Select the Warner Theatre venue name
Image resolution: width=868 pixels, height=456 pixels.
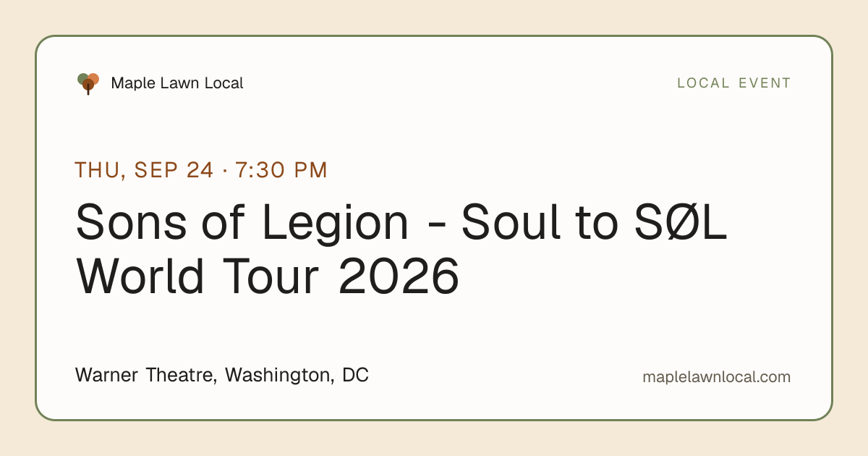pos(145,376)
